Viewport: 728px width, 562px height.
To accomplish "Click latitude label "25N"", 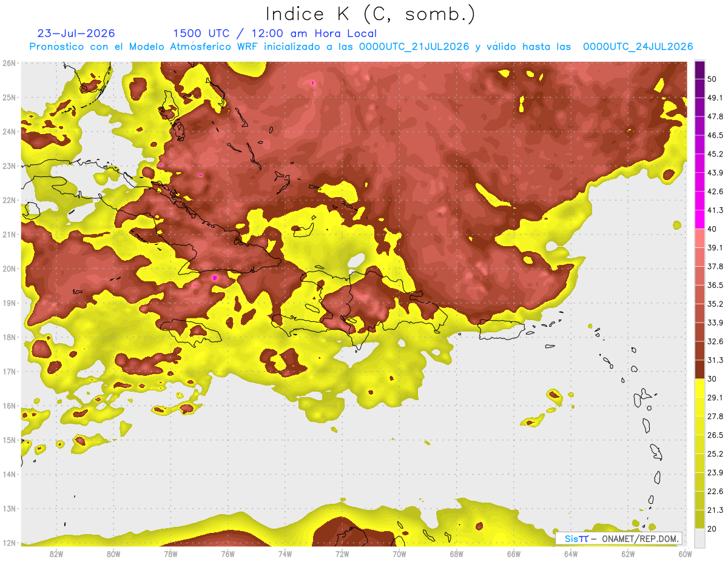I will [9, 97].
